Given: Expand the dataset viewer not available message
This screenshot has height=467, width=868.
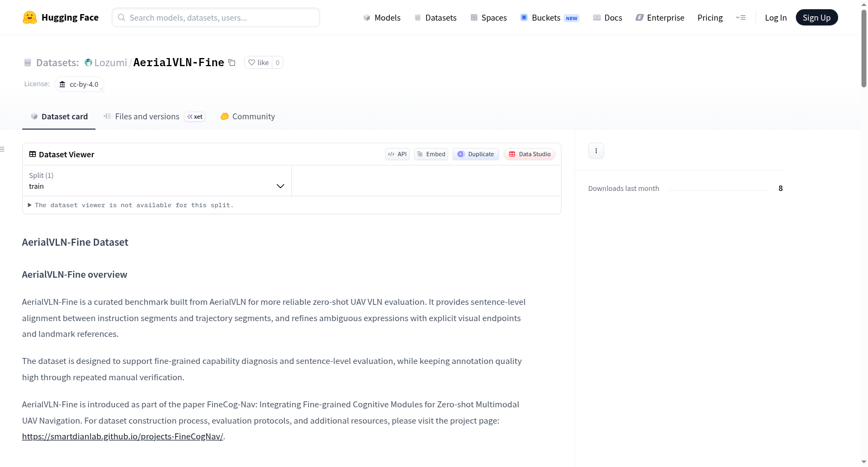Looking at the screenshot, I should tap(131, 205).
